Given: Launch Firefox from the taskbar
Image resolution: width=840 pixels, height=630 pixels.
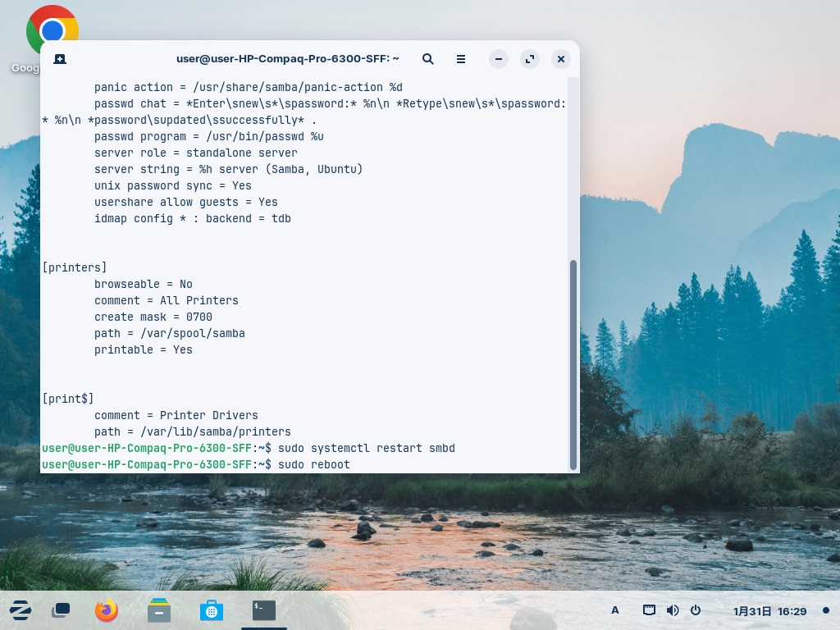Looking at the screenshot, I should 107,610.
